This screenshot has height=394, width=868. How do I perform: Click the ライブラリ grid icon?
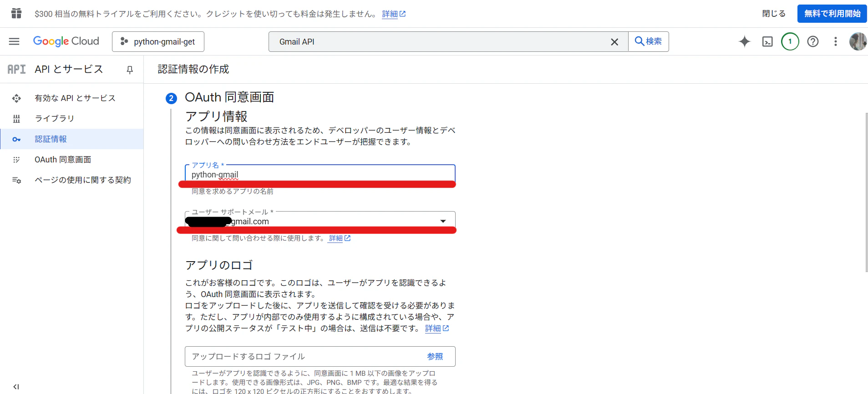coord(16,119)
